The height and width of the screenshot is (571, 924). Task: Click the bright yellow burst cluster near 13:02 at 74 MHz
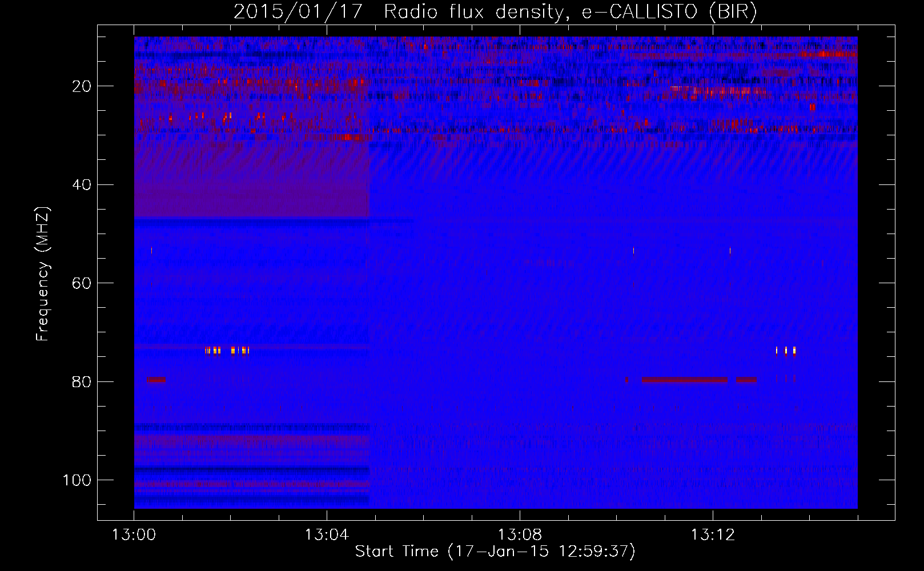pos(227,351)
